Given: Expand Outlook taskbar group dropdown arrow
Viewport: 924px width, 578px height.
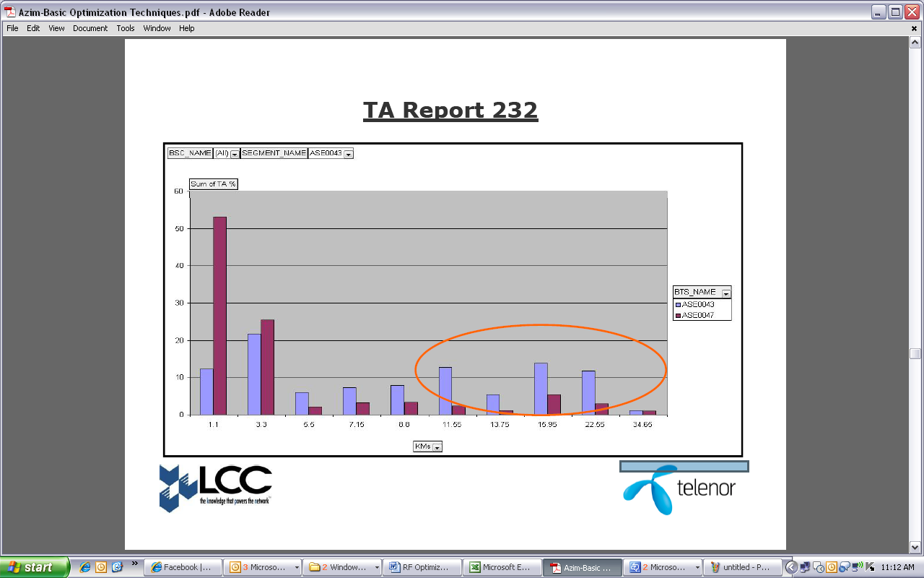Looking at the screenshot, I should 297,568.
